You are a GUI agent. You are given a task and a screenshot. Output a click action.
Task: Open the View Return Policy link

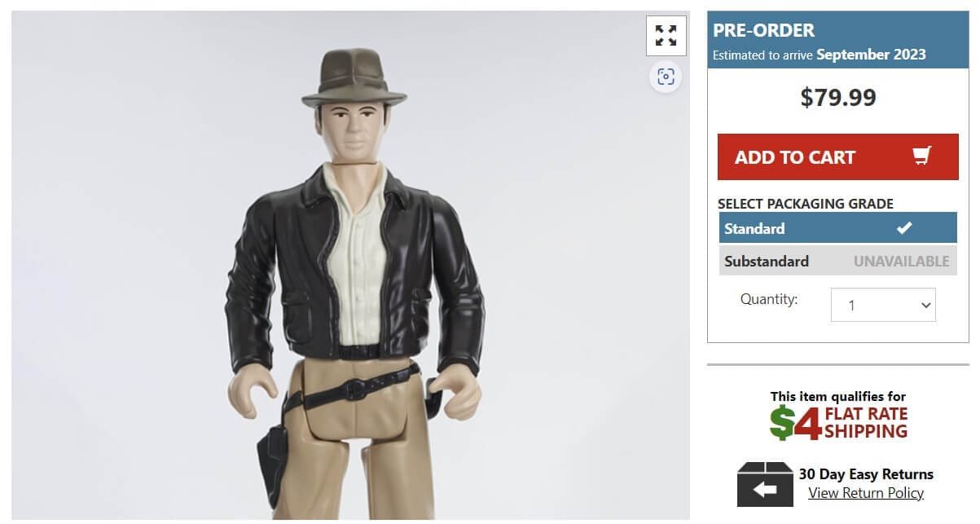(865, 492)
